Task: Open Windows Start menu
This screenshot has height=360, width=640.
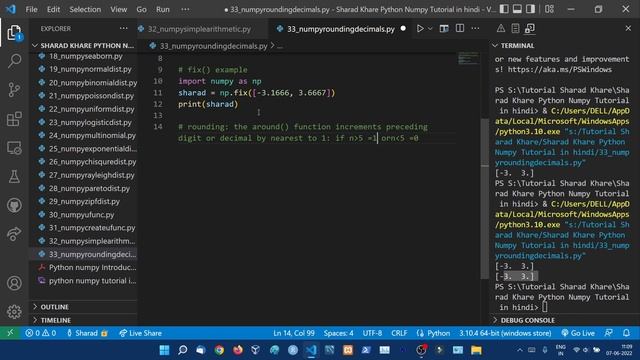Action: 164,350
